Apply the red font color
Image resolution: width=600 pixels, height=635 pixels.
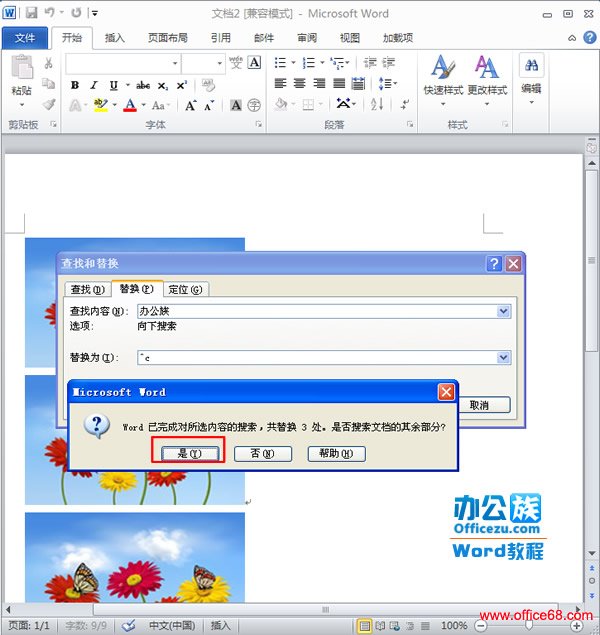click(130, 105)
